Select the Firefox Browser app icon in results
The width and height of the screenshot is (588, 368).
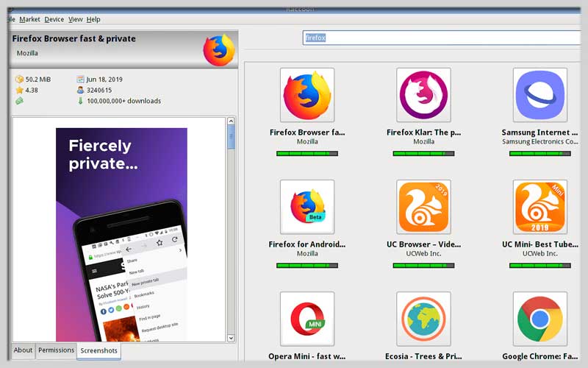click(307, 95)
